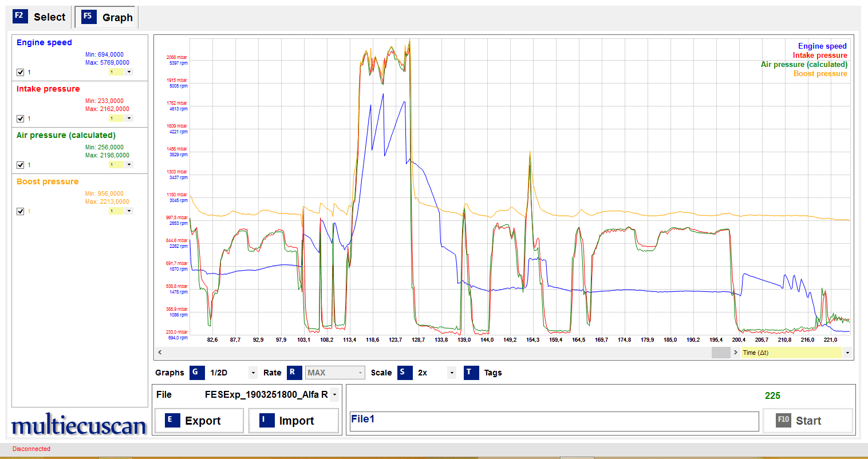The width and height of the screenshot is (868, 459).
Task: Click the T Tags icon
Action: tap(471, 373)
